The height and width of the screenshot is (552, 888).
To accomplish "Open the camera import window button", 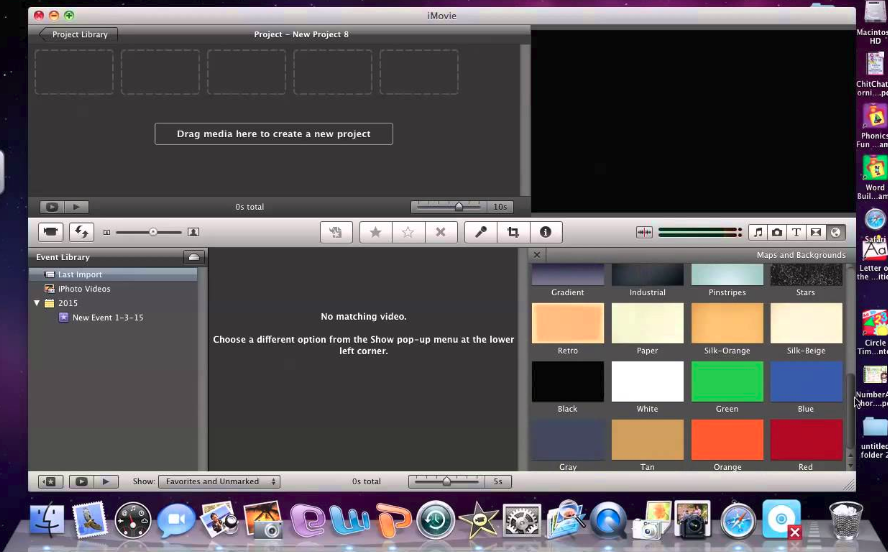I will point(50,232).
